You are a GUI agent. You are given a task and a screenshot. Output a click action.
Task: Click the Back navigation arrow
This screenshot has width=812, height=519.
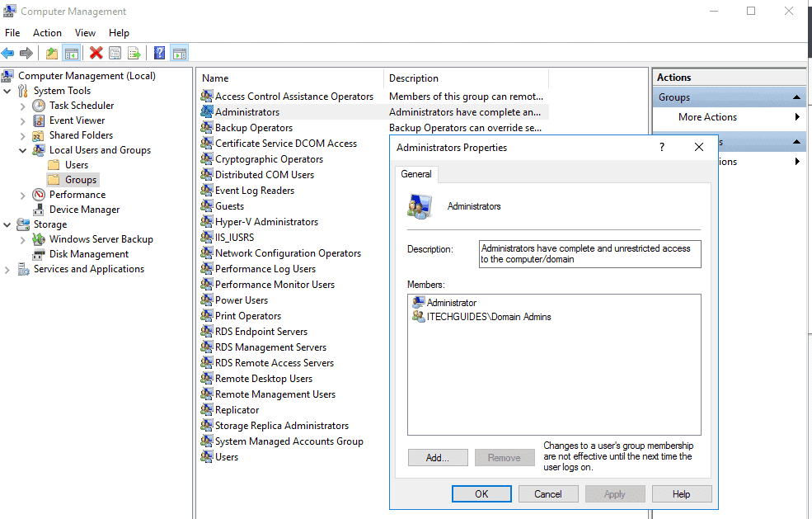[x=7, y=52]
